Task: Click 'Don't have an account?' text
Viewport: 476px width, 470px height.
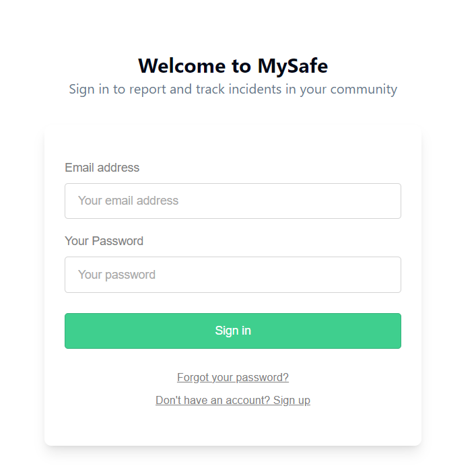Action: tap(212, 401)
